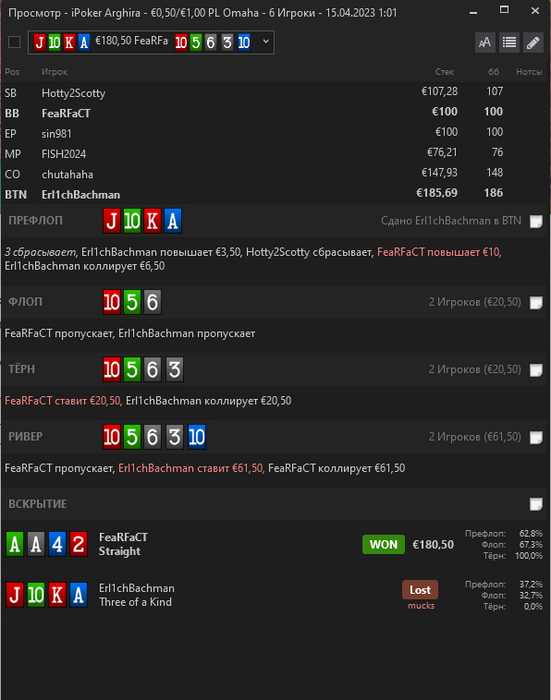Screen dimensions: 551x700
Task: Open the note icon for ПРЕФЛОП
Action: click(536, 221)
